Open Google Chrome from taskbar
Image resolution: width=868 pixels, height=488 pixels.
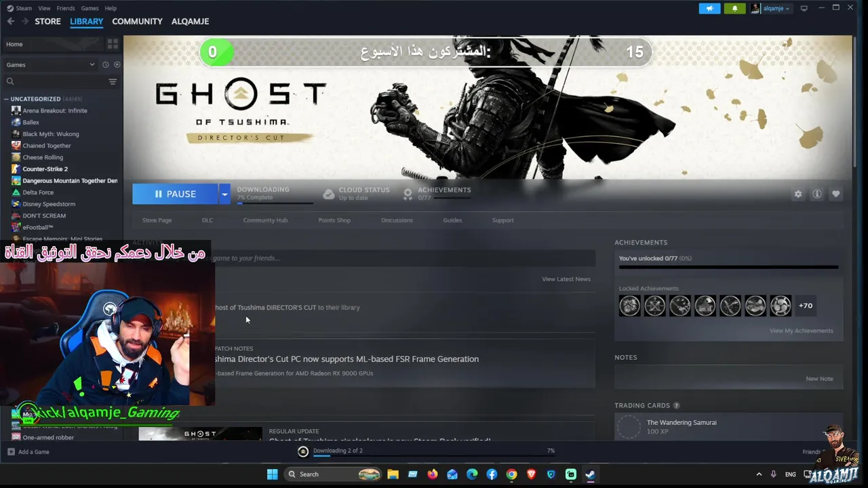click(x=511, y=474)
